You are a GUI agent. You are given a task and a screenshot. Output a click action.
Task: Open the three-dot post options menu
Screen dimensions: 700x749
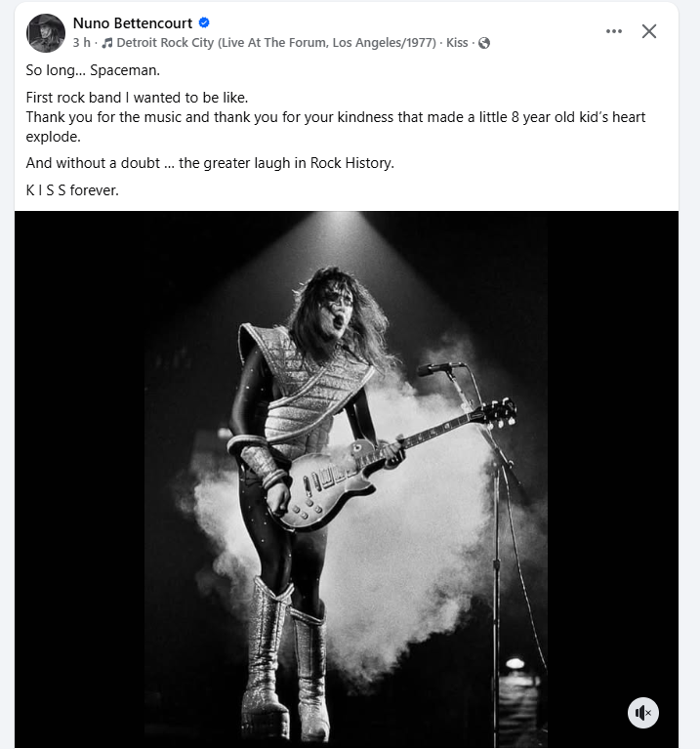613,31
